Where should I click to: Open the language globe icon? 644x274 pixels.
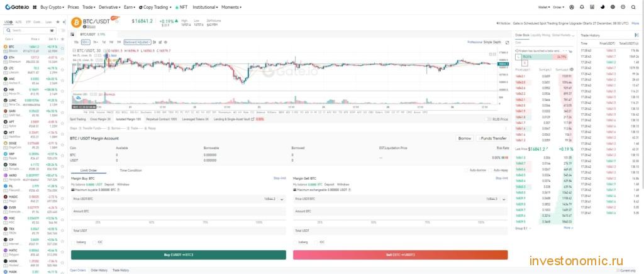[x=613, y=8]
